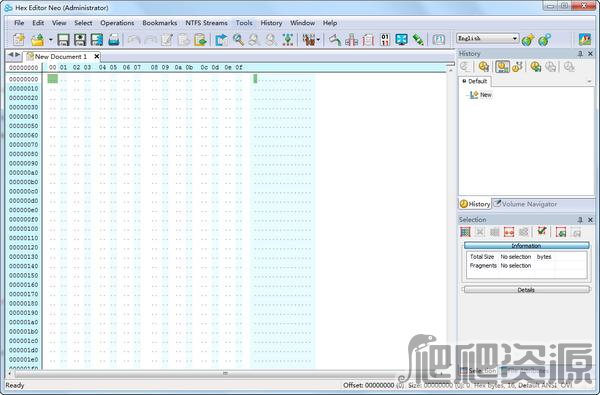
Task: Click History clock icon with green arrow
Action: 536,67
